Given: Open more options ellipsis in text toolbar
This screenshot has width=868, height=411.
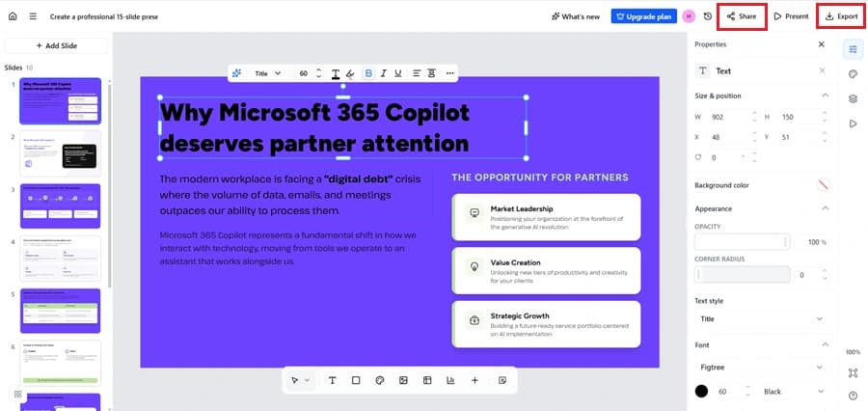Looking at the screenshot, I should [449, 73].
